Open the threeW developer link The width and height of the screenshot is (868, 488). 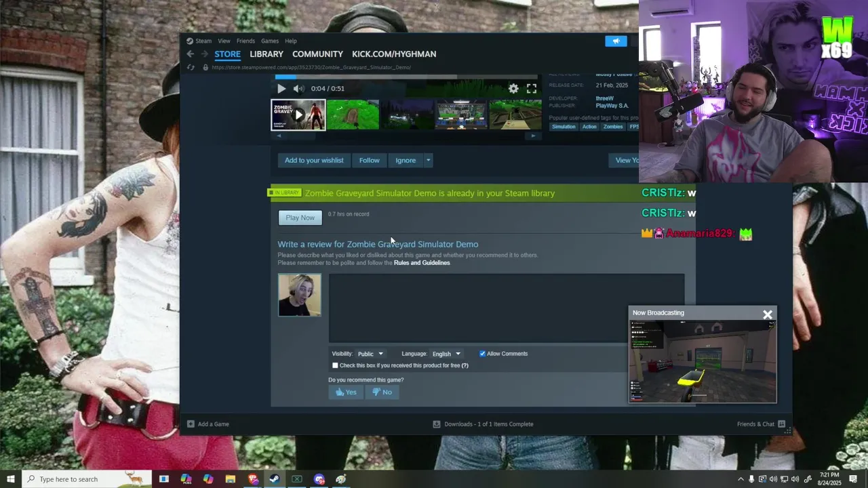(x=605, y=98)
